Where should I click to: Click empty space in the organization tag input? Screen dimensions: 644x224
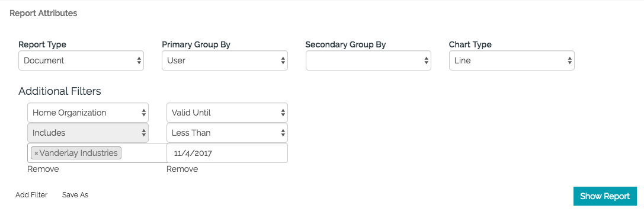[x=144, y=153]
